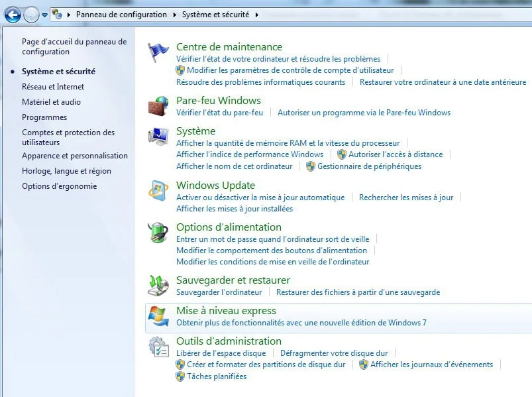Viewport: 532px width, 397px height.
Task: Open Apparence et personnalisation from sidebar
Action: pyautogui.click(x=75, y=156)
